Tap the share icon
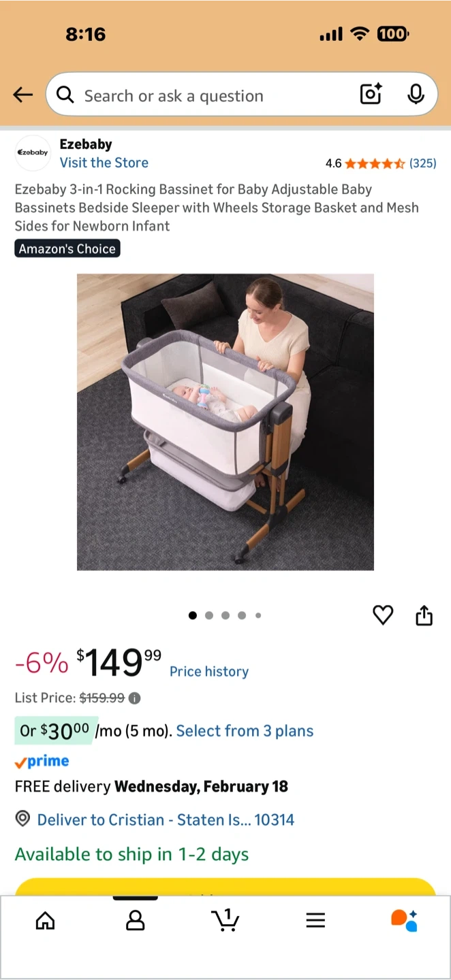Viewport: 451px width, 980px height. 424,615
